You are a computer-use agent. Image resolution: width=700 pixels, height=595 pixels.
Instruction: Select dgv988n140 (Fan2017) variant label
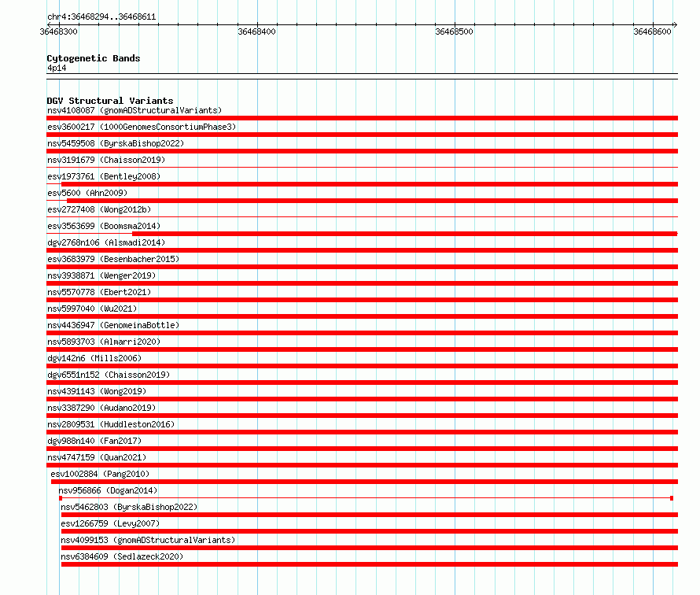pyautogui.click(x=94, y=441)
